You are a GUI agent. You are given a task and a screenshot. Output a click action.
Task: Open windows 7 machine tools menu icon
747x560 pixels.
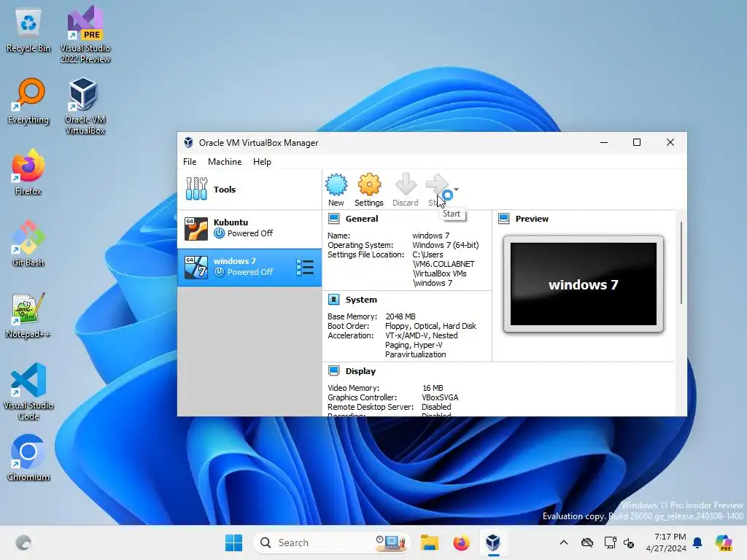pos(305,267)
